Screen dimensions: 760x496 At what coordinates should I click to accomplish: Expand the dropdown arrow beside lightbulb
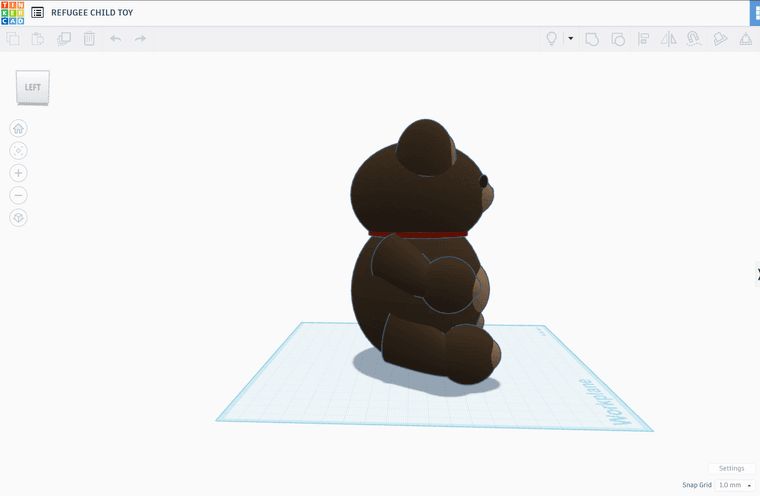coord(570,38)
